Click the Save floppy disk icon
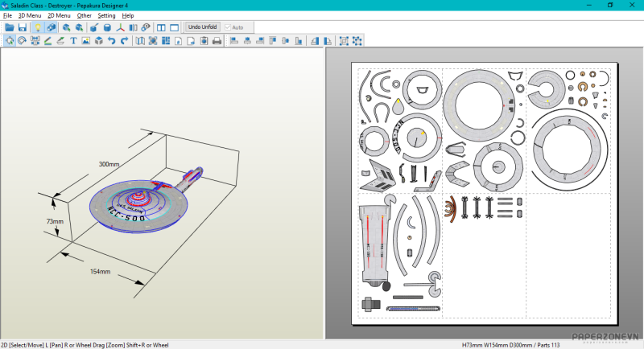The width and height of the screenshot is (644, 349). 23,27
